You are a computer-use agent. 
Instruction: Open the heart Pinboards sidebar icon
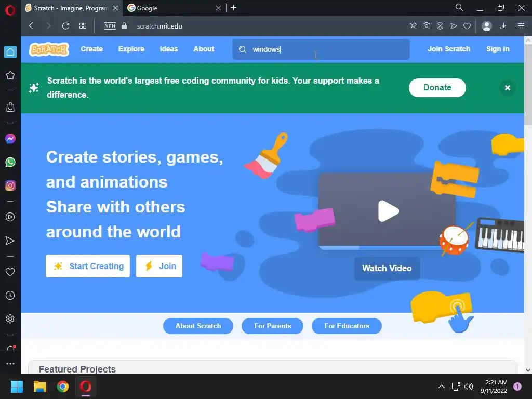pyautogui.click(x=10, y=272)
